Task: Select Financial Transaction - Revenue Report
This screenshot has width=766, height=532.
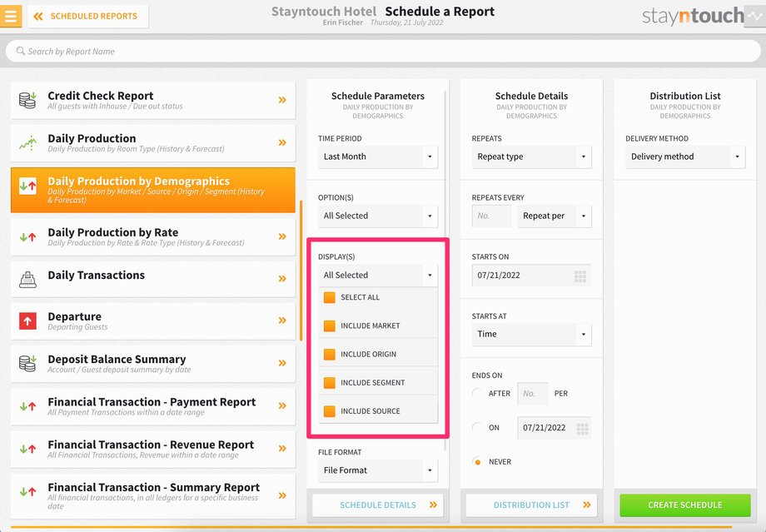Action: click(x=153, y=449)
